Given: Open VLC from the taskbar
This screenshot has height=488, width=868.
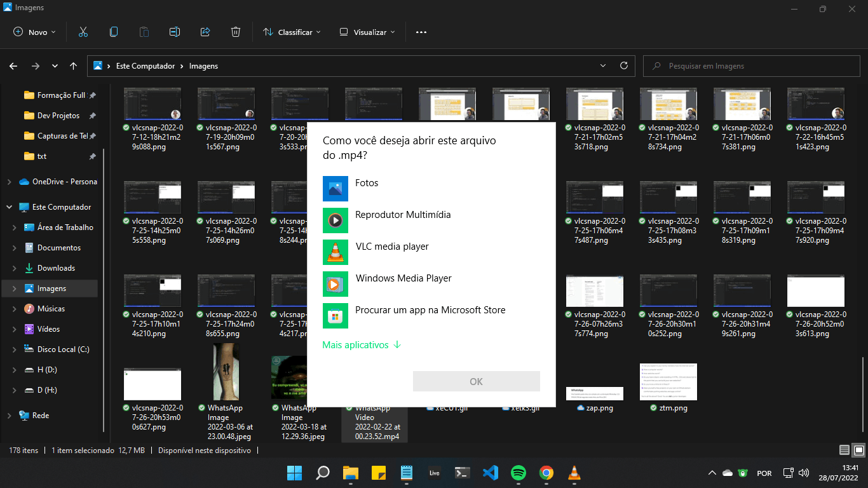Looking at the screenshot, I should pos(574,473).
